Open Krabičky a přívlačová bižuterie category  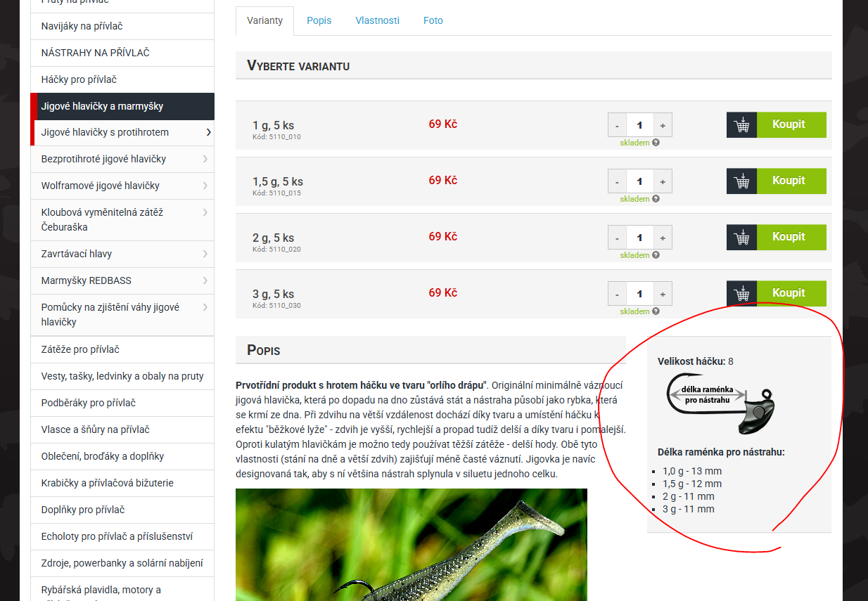click(122, 483)
